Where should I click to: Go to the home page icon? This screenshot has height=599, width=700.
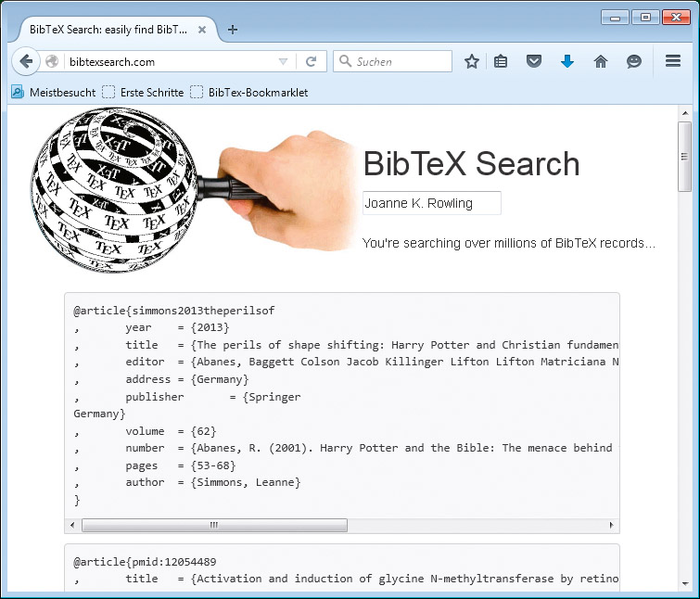(601, 62)
